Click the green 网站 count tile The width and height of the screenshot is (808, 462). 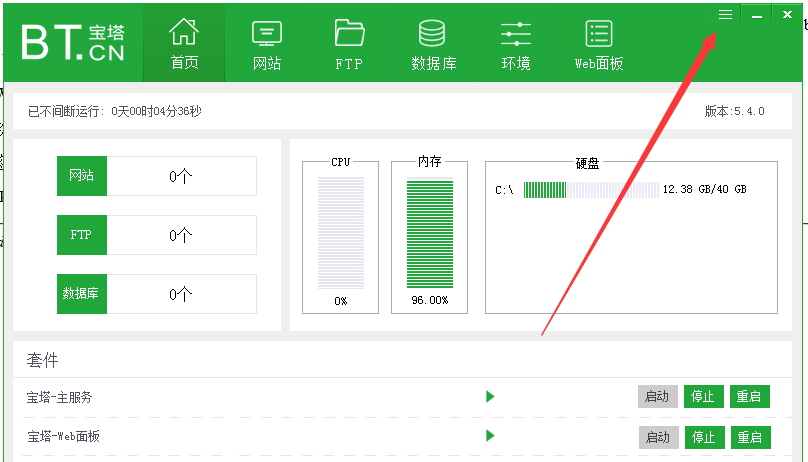click(82, 176)
